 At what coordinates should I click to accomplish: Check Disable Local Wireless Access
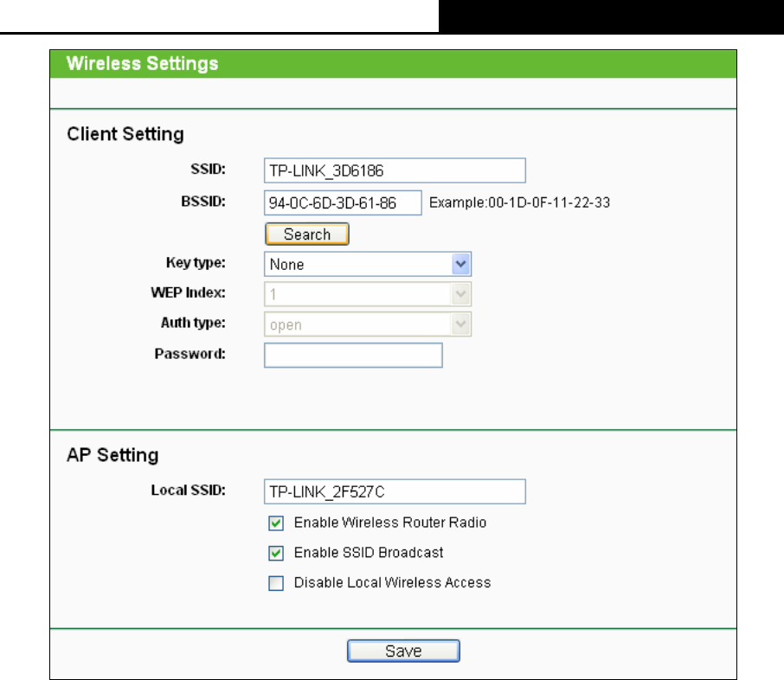276,583
